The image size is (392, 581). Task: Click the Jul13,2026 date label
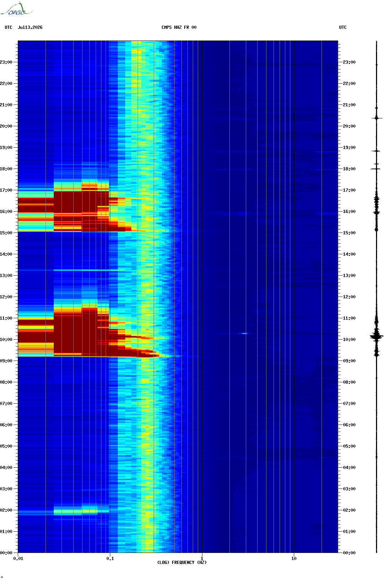coord(30,27)
